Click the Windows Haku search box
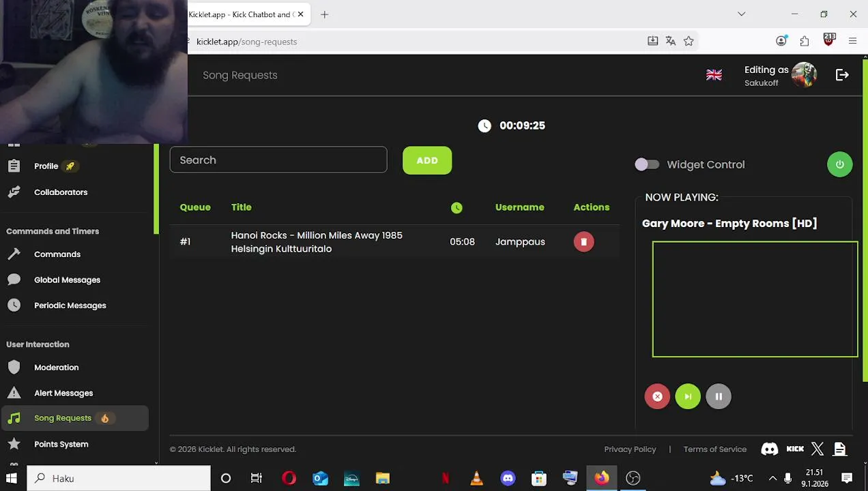868x491 pixels. (x=119, y=478)
